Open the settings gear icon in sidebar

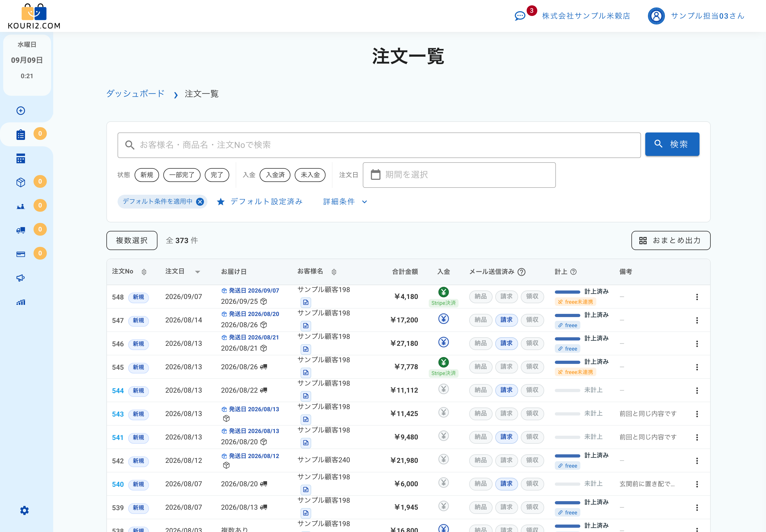coord(24,510)
